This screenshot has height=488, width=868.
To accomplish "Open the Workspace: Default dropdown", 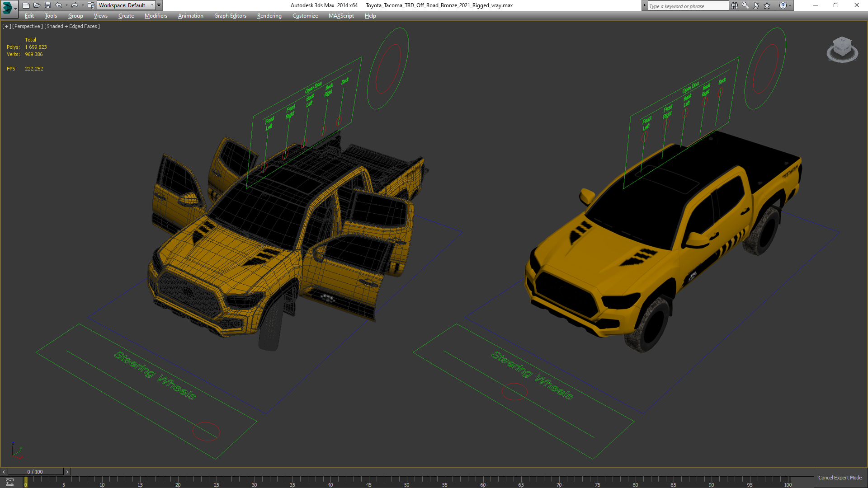I will pyautogui.click(x=126, y=5).
